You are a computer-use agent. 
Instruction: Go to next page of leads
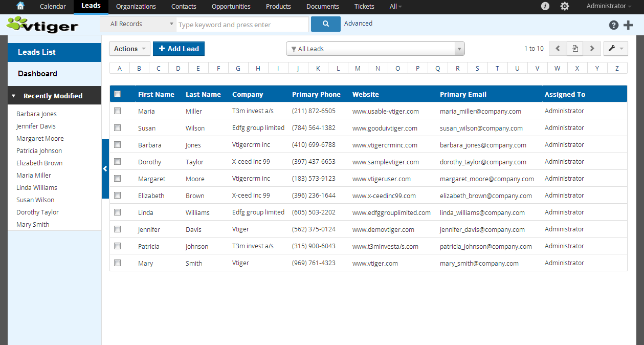pos(592,49)
